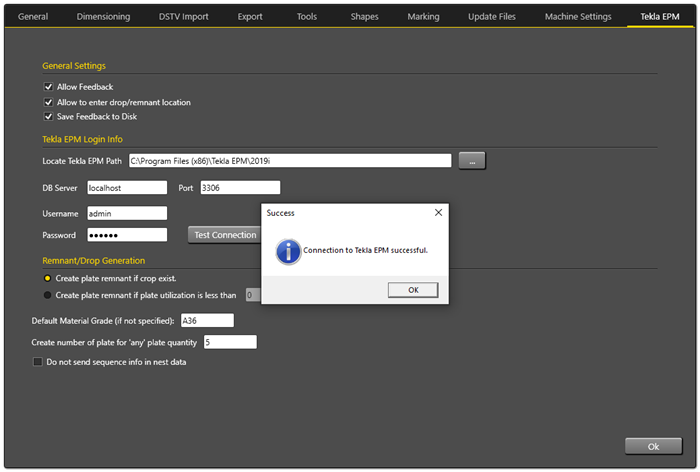Viewport: 700px width, 472px height.
Task: Select the Tekla EPM tab
Action: pyautogui.click(x=660, y=17)
